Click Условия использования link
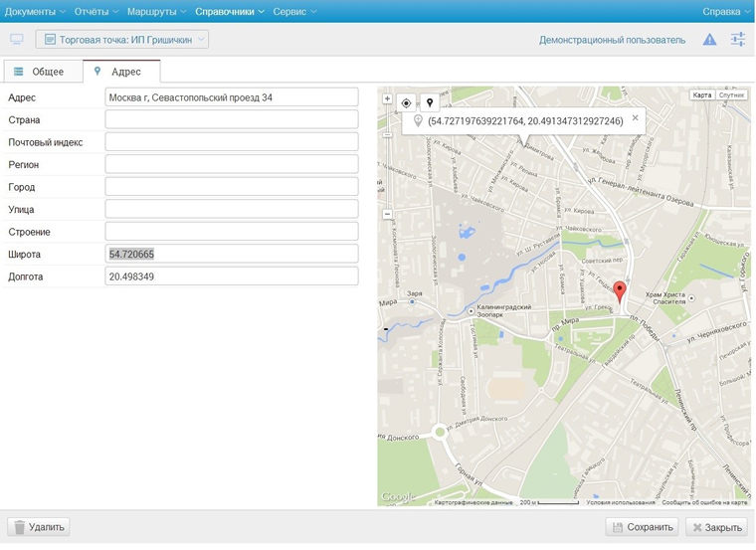This screenshot has width=756, height=550. (x=621, y=502)
